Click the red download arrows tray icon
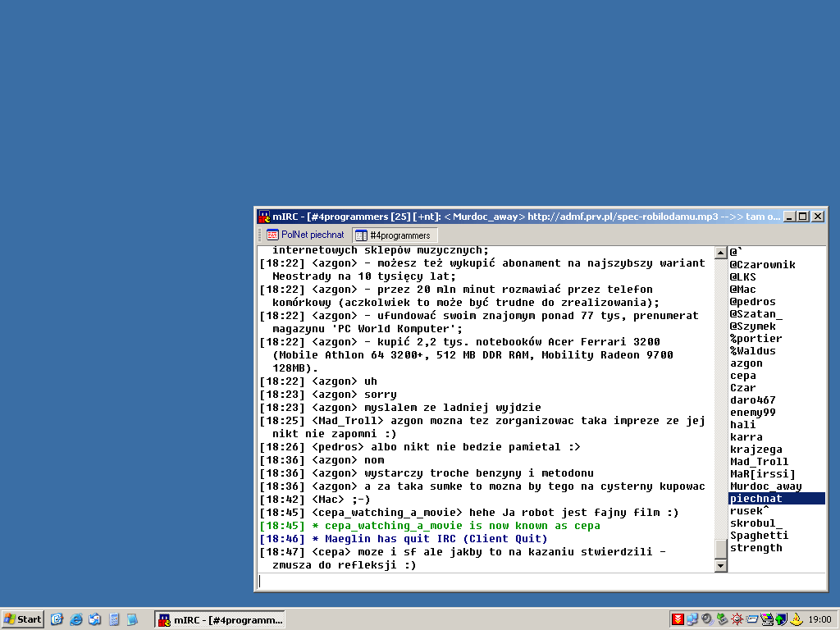 pyautogui.click(x=678, y=619)
